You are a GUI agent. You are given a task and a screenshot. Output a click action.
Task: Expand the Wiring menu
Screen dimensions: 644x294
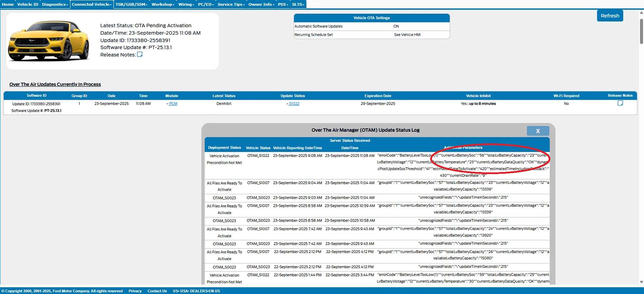pyautogui.click(x=186, y=4)
